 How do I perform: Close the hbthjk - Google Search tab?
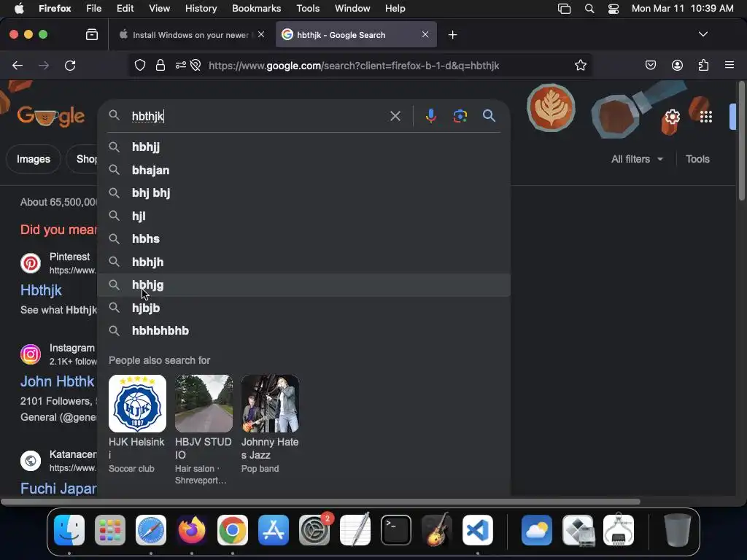(x=425, y=34)
